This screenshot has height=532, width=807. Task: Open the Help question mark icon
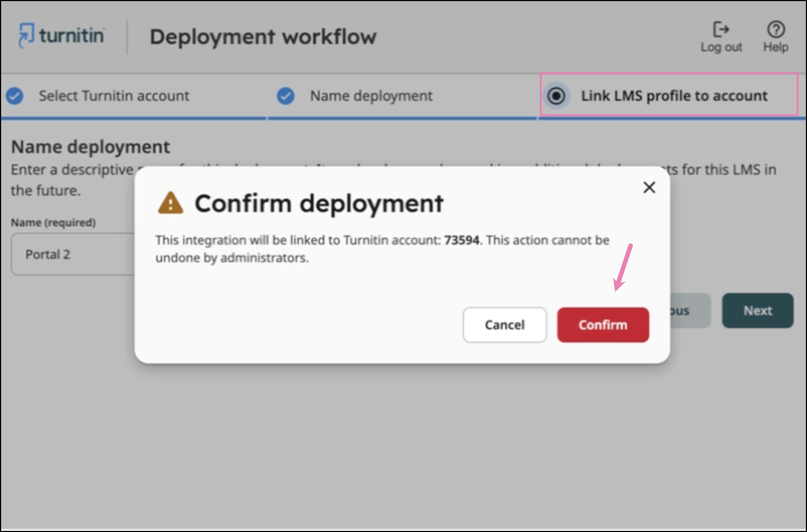click(776, 29)
